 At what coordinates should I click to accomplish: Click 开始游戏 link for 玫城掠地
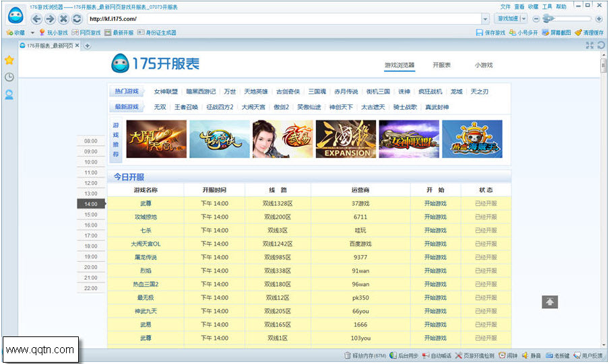point(435,217)
